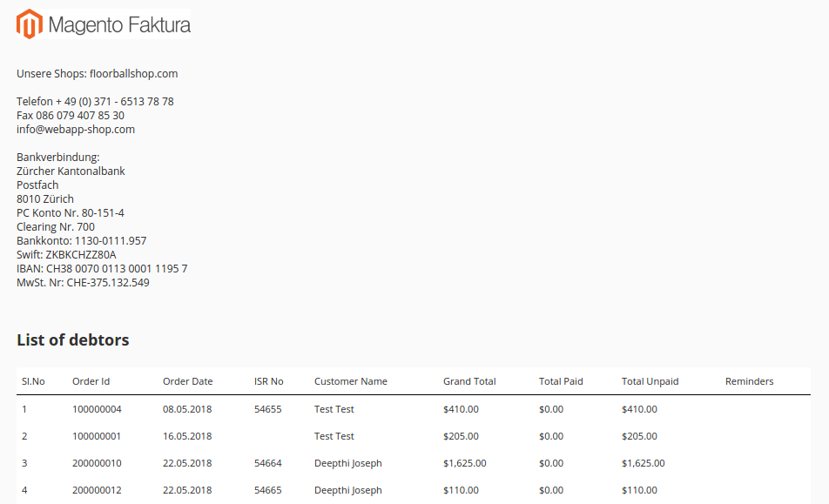The image size is (829, 504).
Task: Click the Reminders column header
Action: point(749,381)
